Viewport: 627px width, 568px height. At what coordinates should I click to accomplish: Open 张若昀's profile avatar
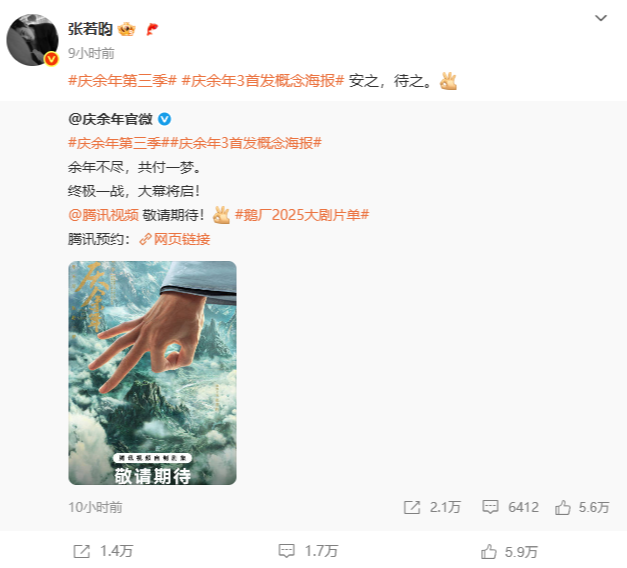pyautogui.click(x=32, y=40)
